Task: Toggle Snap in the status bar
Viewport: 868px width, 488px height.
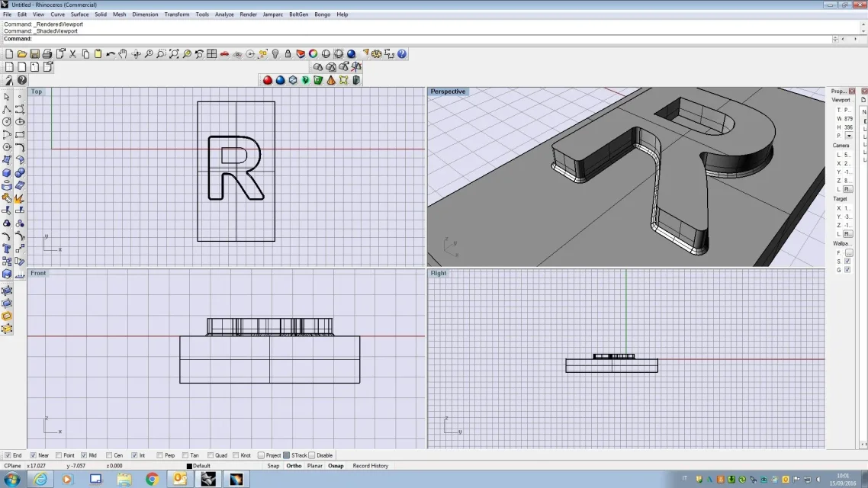Action: pyautogui.click(x=274, y=466)
